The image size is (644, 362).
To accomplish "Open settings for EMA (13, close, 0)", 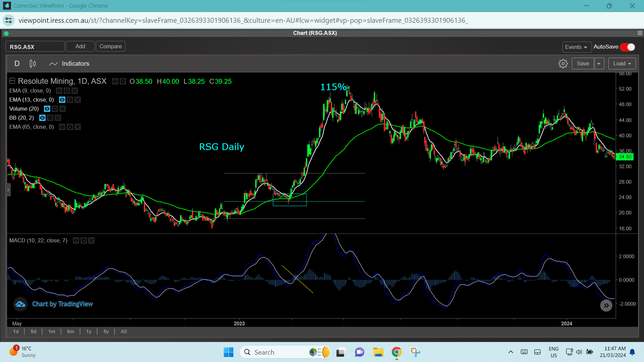I will pos(70,100).
